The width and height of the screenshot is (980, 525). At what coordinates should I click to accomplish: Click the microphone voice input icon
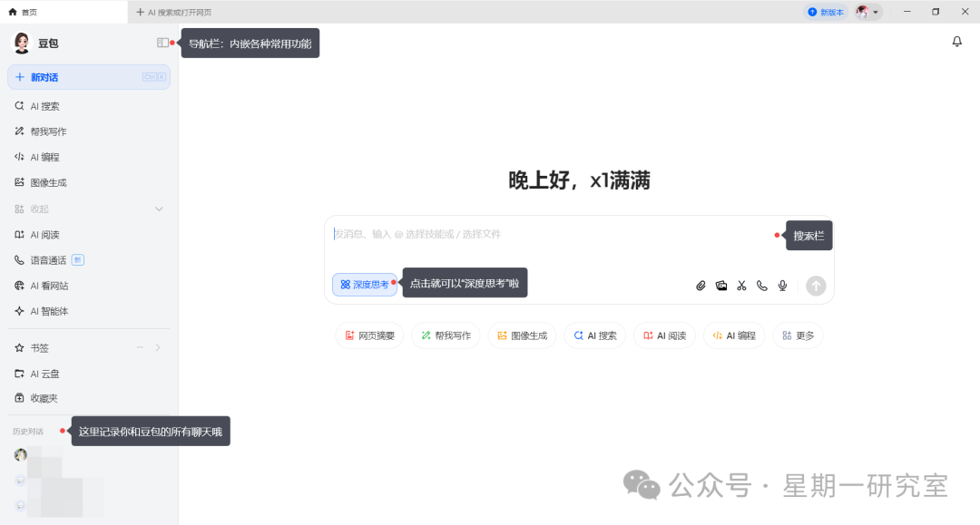[782, 286]
